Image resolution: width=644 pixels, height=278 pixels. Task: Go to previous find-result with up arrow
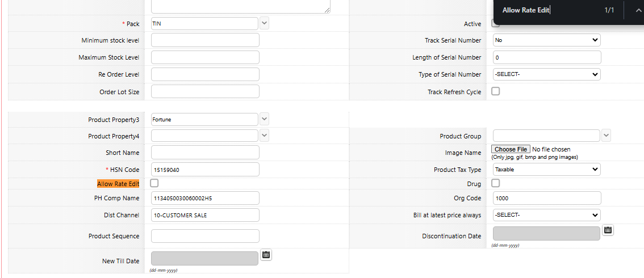click(x=638, y=10)
